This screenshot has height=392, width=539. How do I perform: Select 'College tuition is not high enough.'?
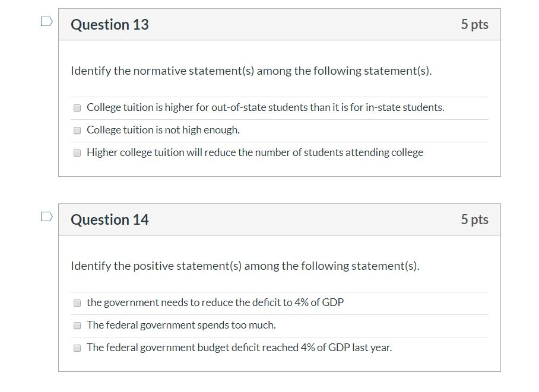(x=76, y=129)
